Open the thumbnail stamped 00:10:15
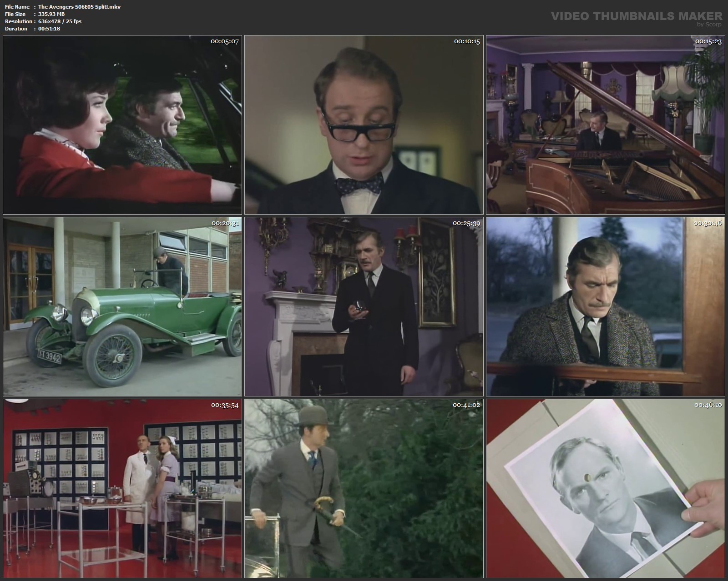 [364, 125]
